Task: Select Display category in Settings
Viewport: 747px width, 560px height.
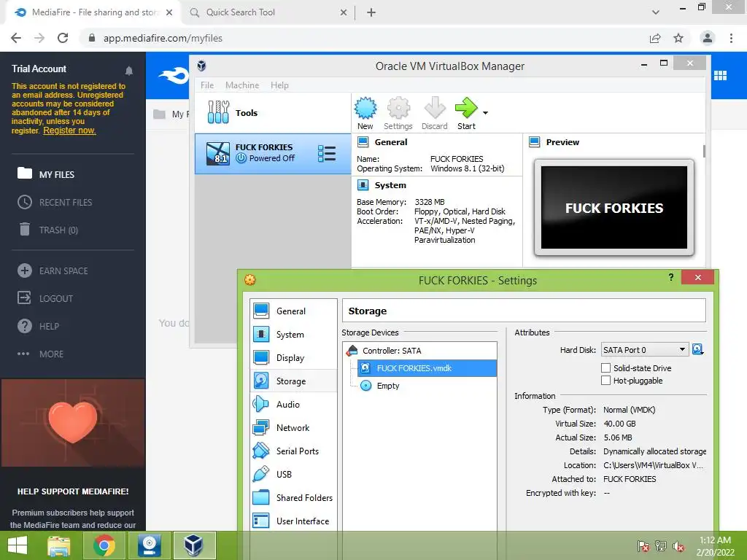Action: [293, 357]
